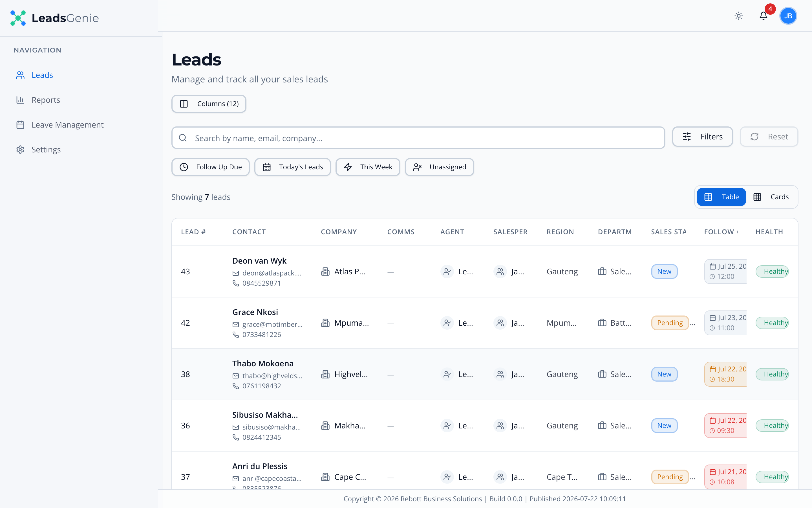This screenshot has width=812, height=508.
Task: Toggle the Follow Up Due quick filter
Action: coord(210,167)
